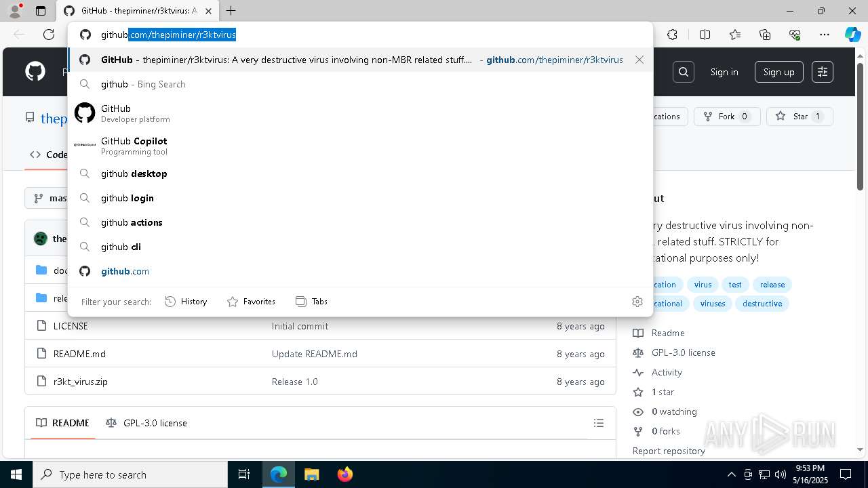Open sidebar Readme link

tap(659, 333)
